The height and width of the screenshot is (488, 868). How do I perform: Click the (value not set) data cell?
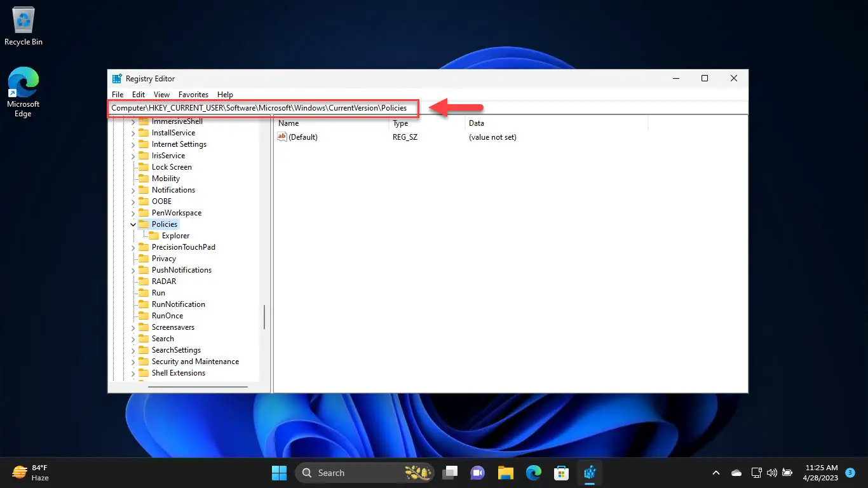click(492, 137)
